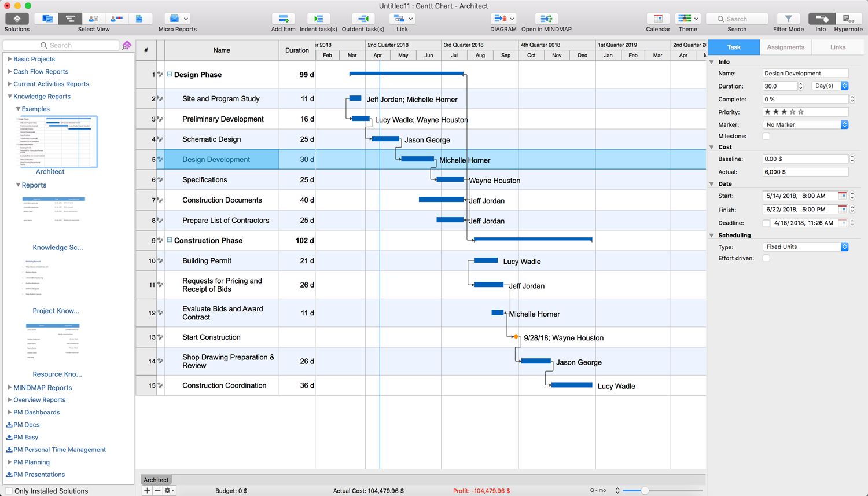The image size is (868, 496).
Task: Open in MINDMAP toolbar icon
Action: pyautogui.click(x=546, y=19)
